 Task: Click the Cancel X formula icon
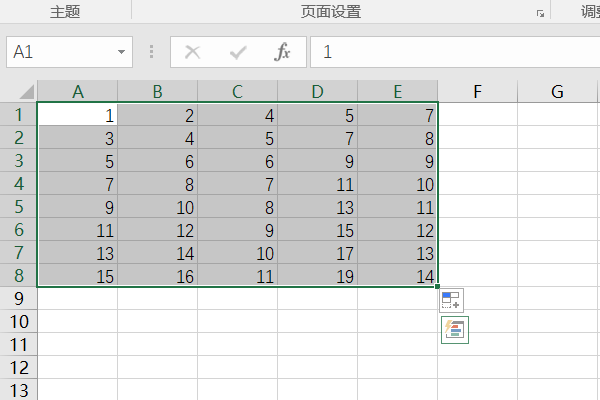(193, 53)
